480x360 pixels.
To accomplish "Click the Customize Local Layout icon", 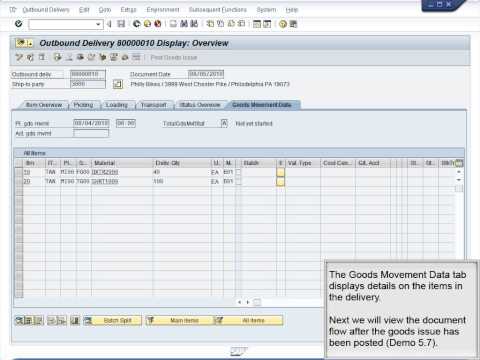I will pos(293,24).
